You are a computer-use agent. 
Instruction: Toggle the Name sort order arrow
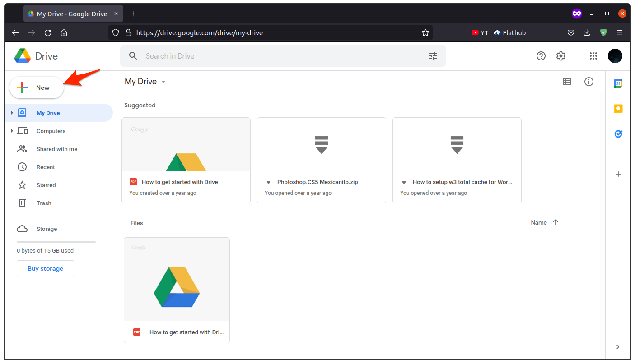point(556,222)
